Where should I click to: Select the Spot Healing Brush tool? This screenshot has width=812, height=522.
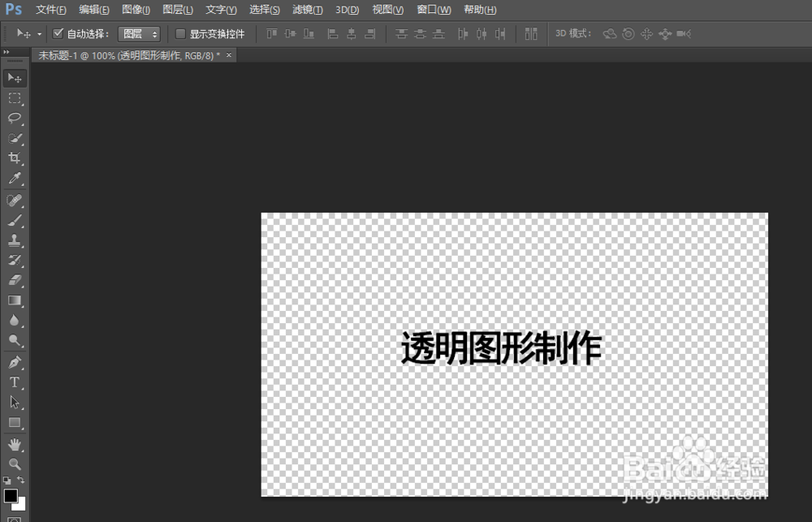pyautogui.click(x=15, y=201)
